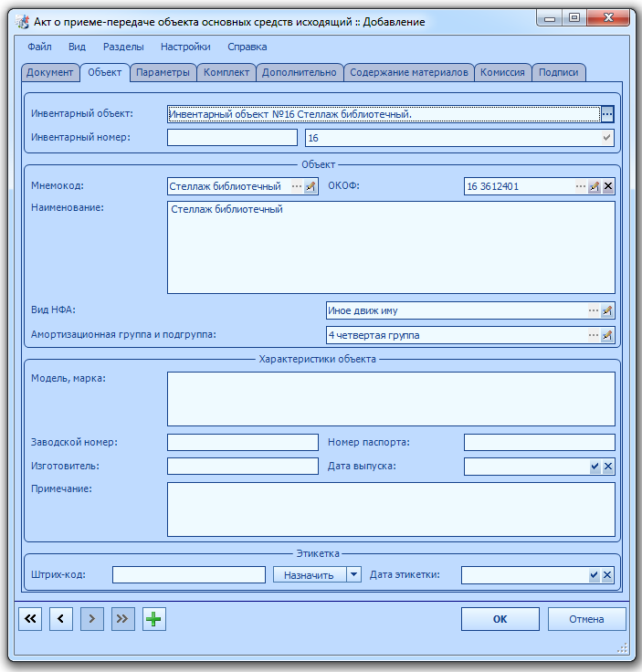Add new record with green plus icon
This screenshot has height=672, width=642.
tap(153, 619)
